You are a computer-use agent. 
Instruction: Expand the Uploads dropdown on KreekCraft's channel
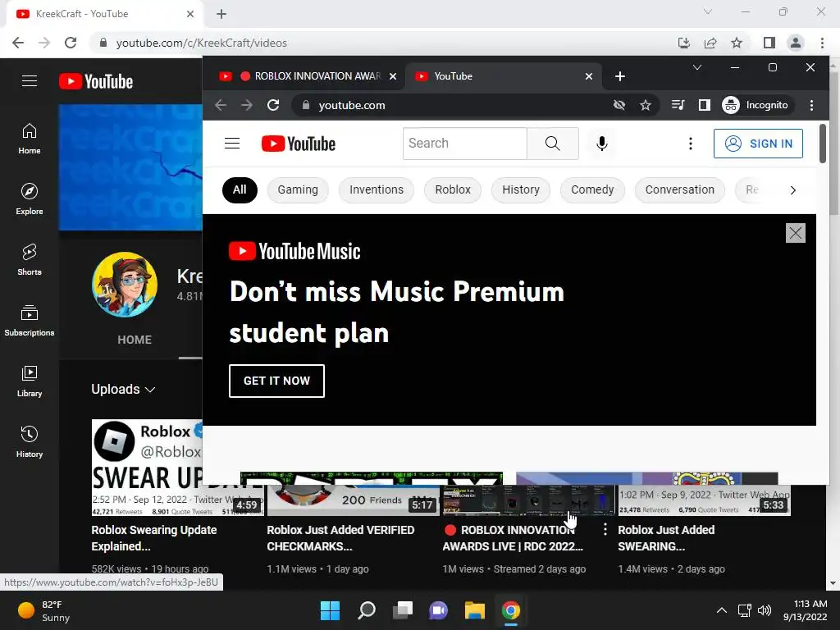coord(123,389)
